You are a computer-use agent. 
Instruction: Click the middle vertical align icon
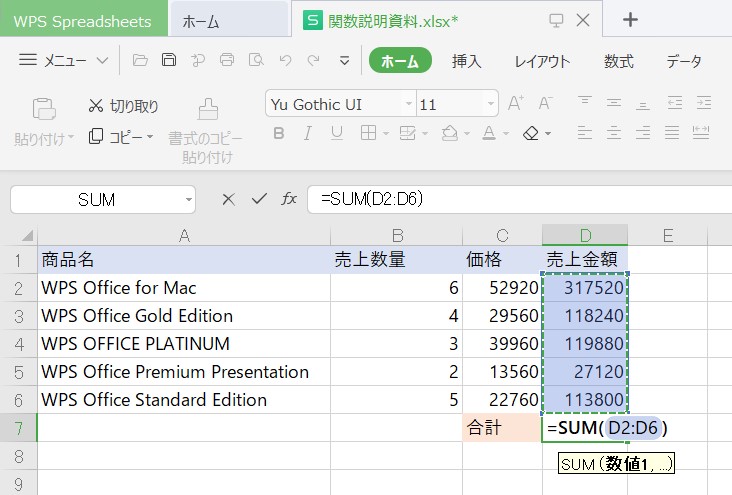click(x=614, y=102)
